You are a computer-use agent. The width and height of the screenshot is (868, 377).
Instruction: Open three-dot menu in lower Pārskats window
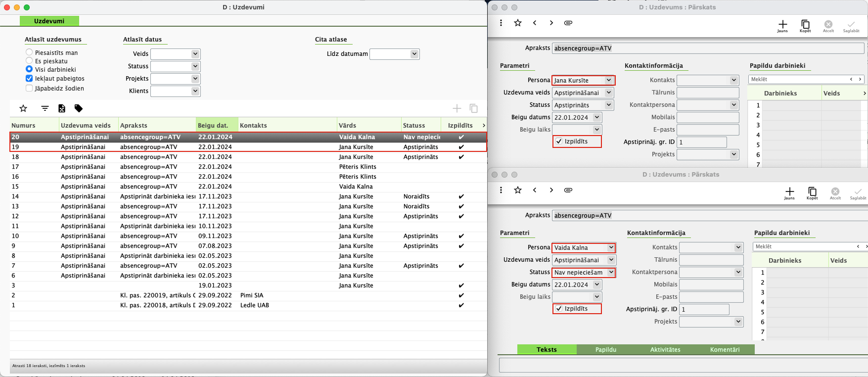[501, 190]
